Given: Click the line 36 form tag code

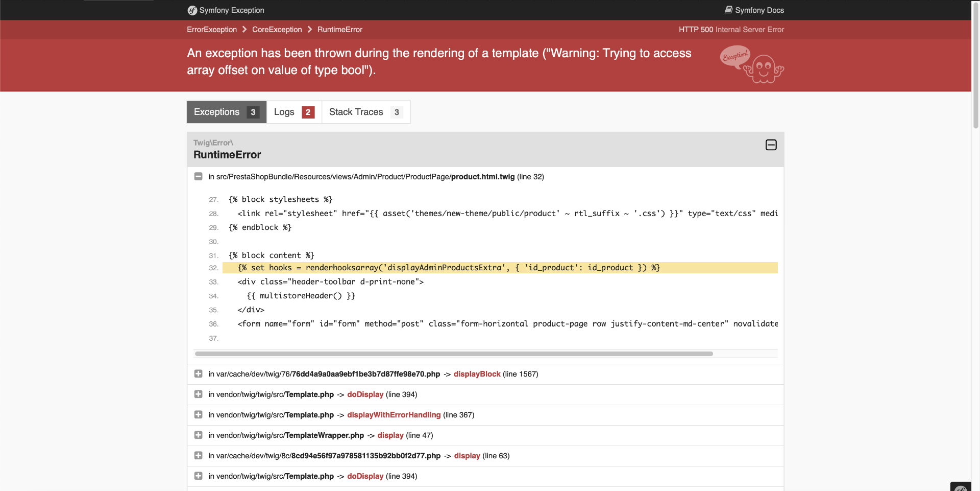Looking at the screenshot, I should [x=507, y=324].
